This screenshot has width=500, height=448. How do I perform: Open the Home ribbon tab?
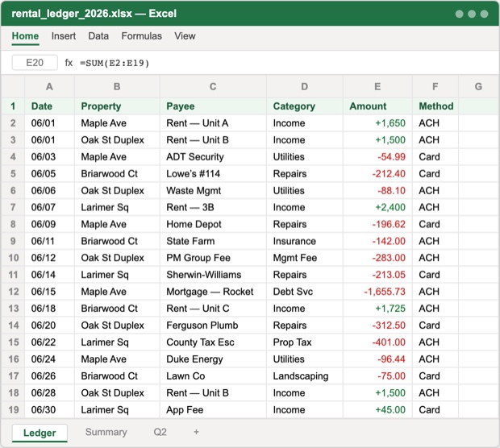click(25, 36)
